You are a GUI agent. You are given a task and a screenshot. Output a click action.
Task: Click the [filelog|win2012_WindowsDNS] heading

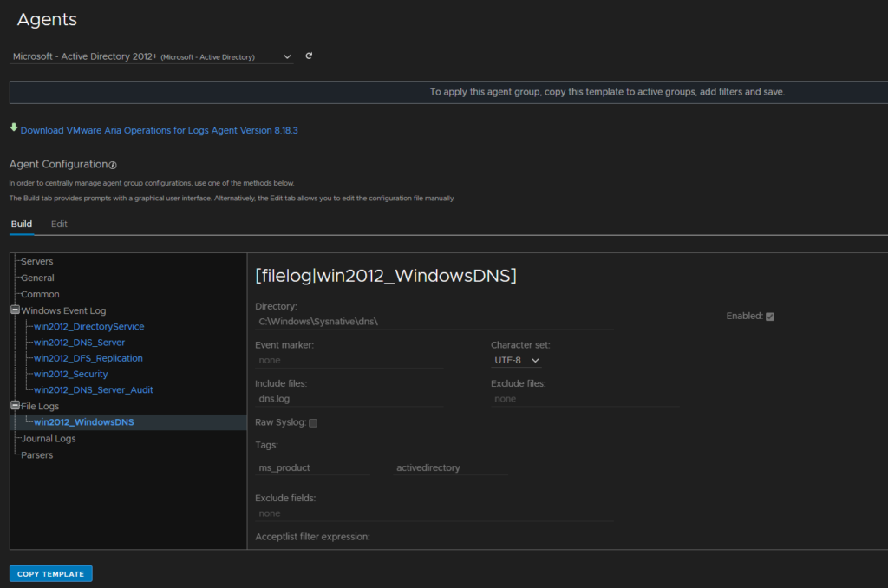[x=386, y=276]
